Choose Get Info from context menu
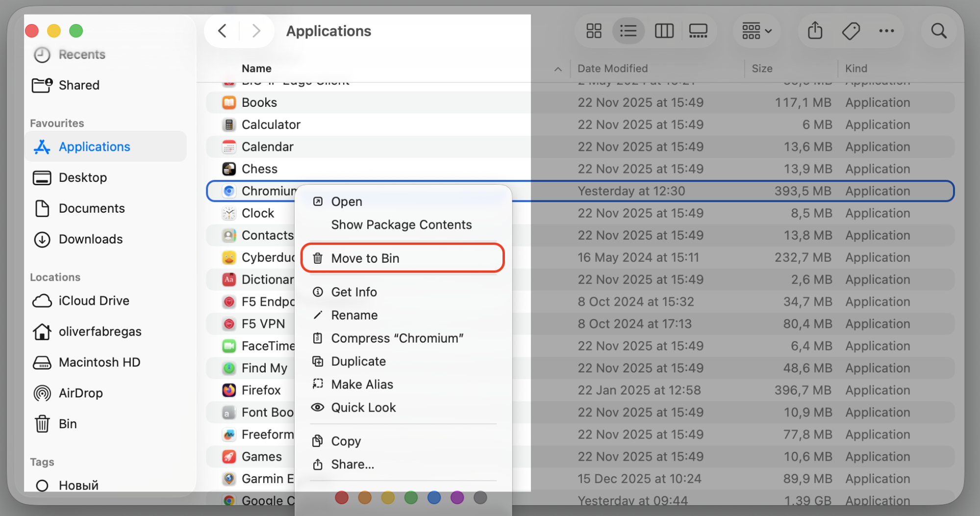The width and height of the screenshot is (980, 516). click(x=403, y=292)
